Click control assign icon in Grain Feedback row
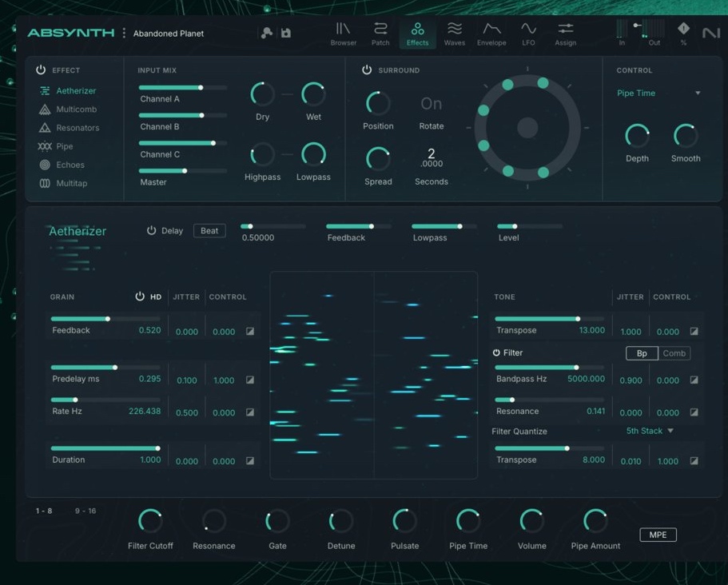728x585 pixels. click(x=250, y=332)
